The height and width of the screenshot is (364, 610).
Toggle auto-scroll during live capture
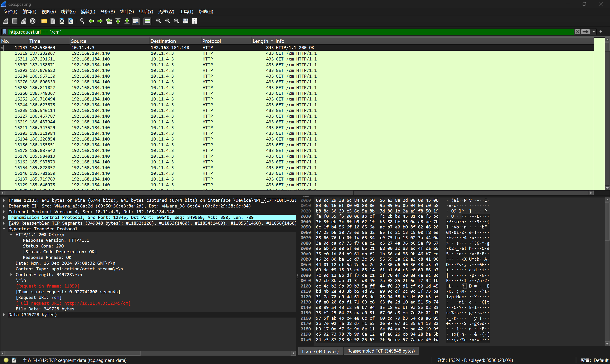pos(136,21)
